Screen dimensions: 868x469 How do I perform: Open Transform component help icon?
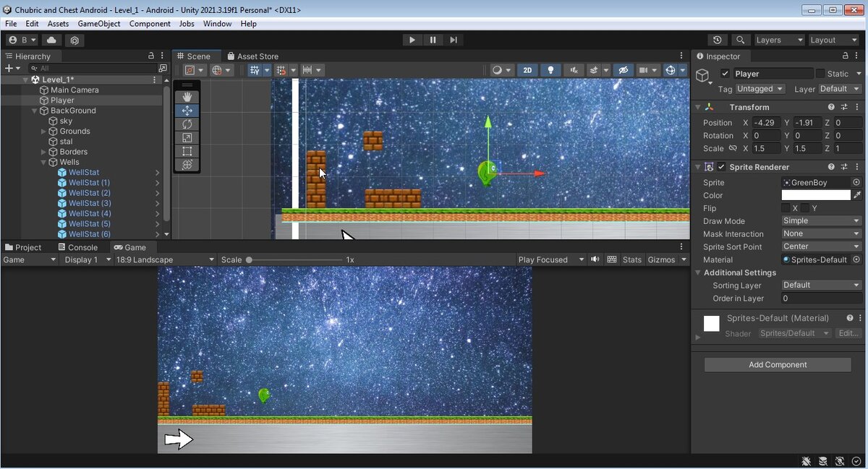831,107
